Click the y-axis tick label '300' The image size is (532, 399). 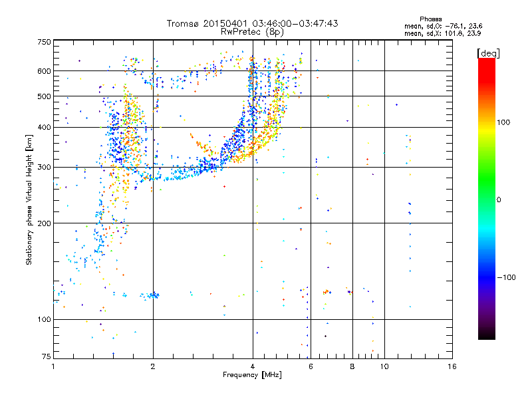click(44, 168)
